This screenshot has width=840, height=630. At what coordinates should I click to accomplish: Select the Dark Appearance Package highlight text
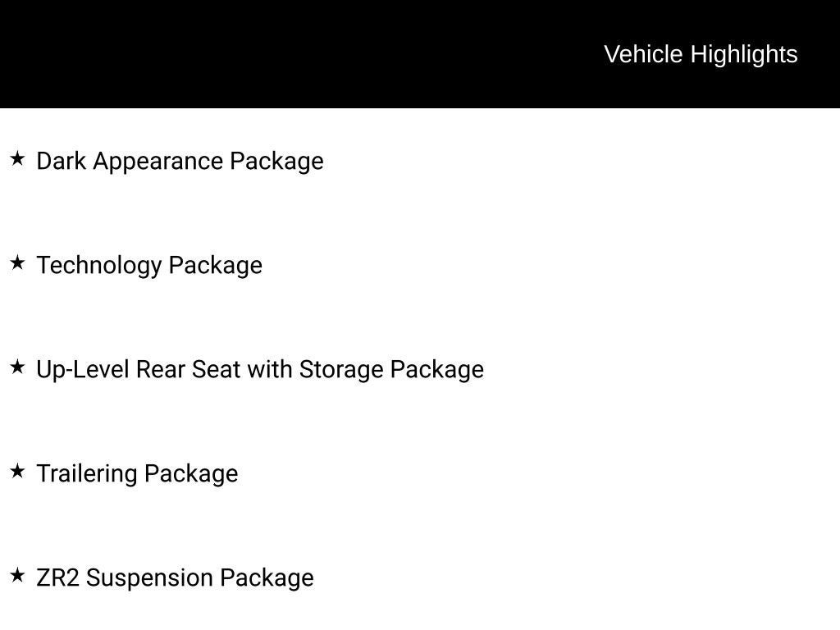[x=180, y=162]
